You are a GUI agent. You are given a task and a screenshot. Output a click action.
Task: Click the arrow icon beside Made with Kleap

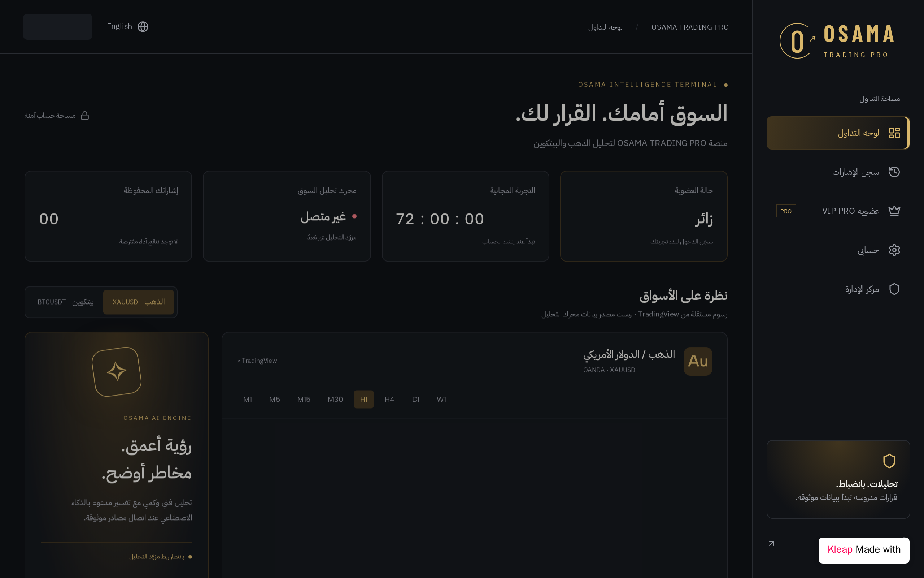[x=772, y=543]
